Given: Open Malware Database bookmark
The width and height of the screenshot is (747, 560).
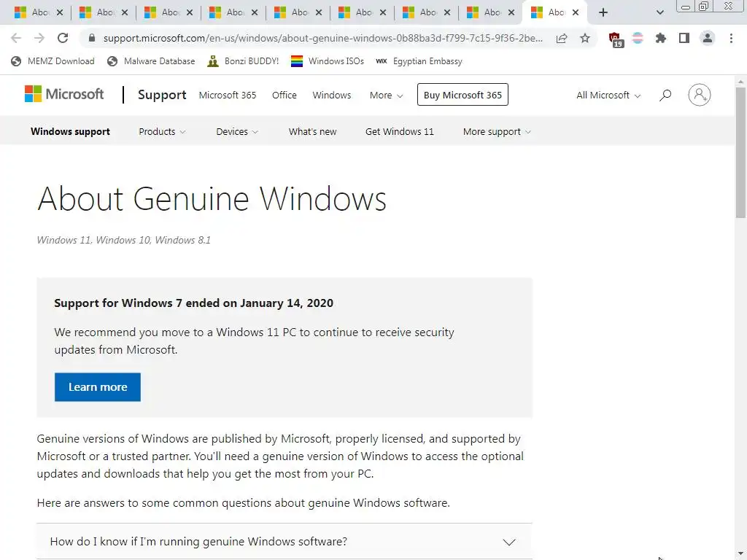Looking at the screenshot, I should (x=151, y=61).
